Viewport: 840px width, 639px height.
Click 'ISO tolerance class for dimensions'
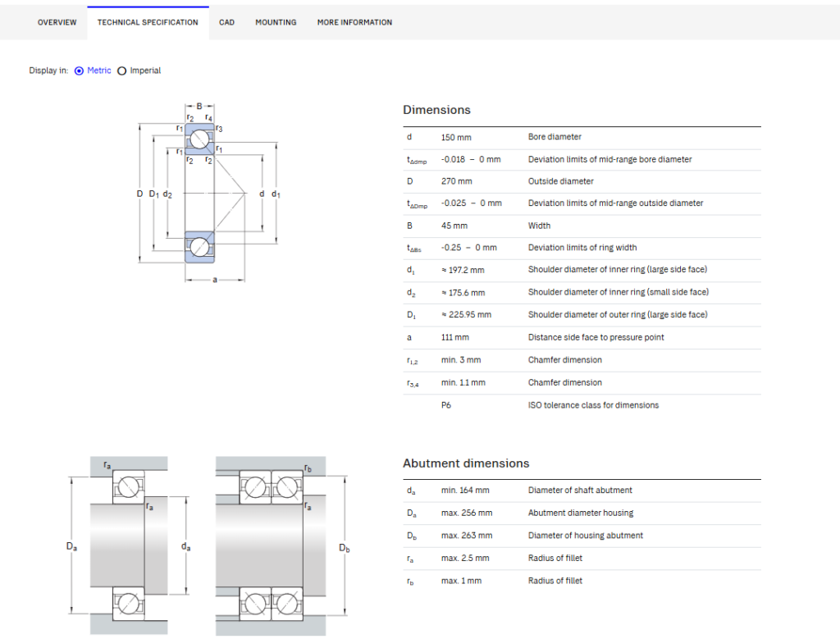click(594, 405)
